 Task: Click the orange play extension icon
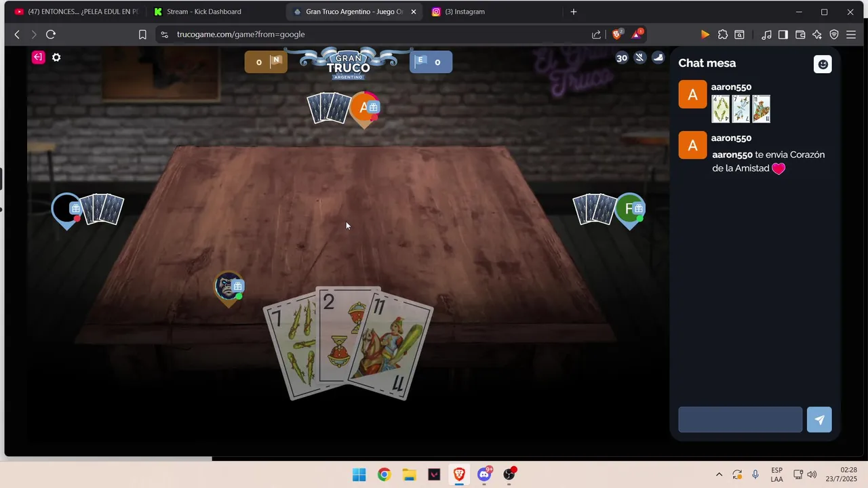(x=705, y=35)
